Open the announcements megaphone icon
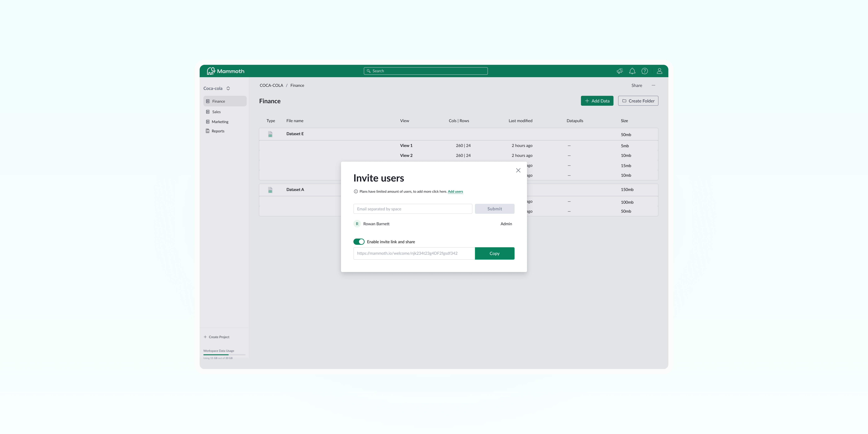Image resolution: width=868 pixels, height=434 pixels. click(x=620, y=71)
